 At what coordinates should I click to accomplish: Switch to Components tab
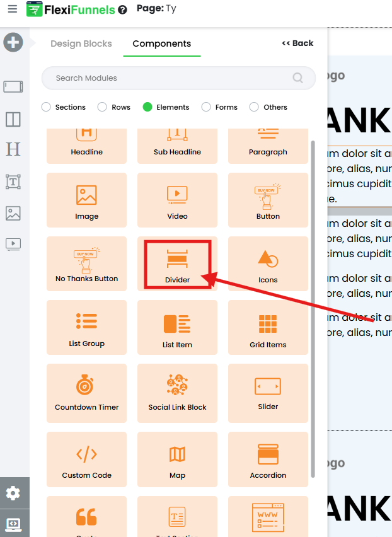pyautogui.click(x=161, y=43)
